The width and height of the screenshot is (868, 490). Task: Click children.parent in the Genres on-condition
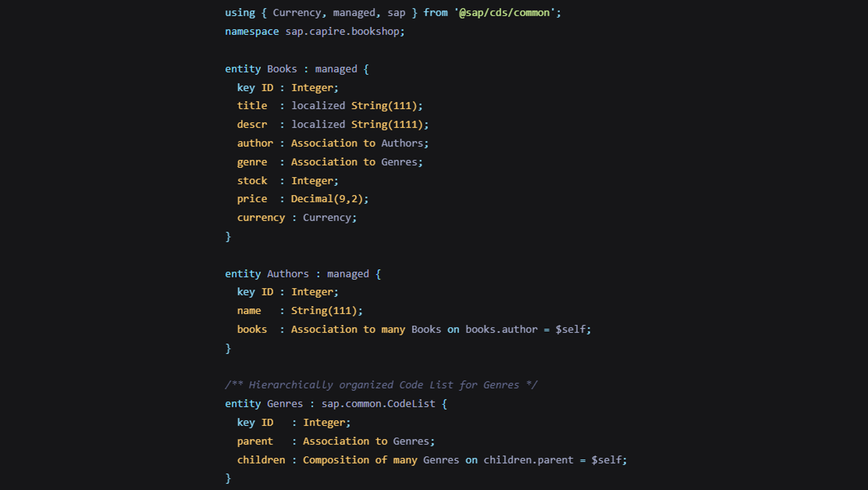click(529, 460)
